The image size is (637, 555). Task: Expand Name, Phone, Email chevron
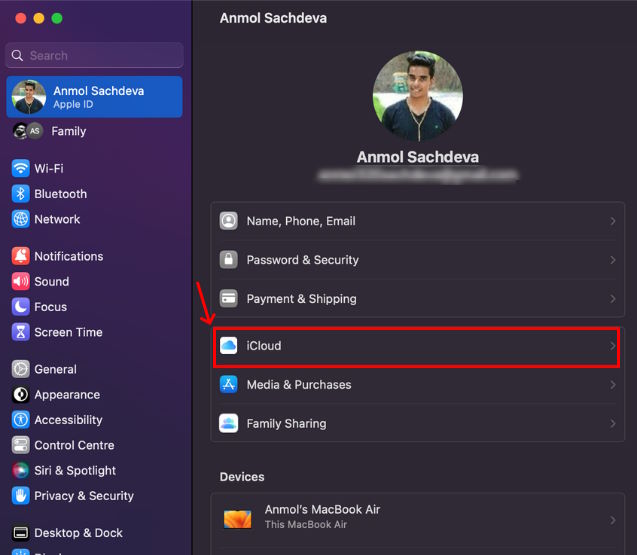coord(613,221)
